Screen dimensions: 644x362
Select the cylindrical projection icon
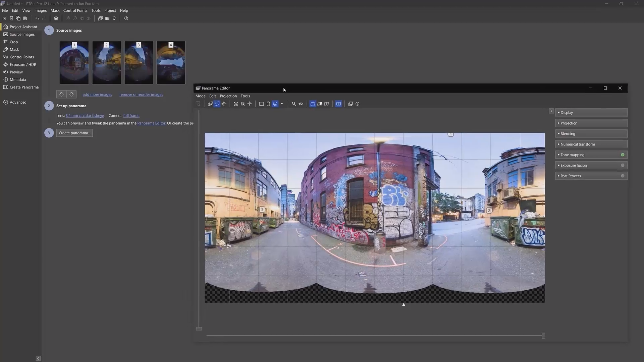(x=268, y=104)
